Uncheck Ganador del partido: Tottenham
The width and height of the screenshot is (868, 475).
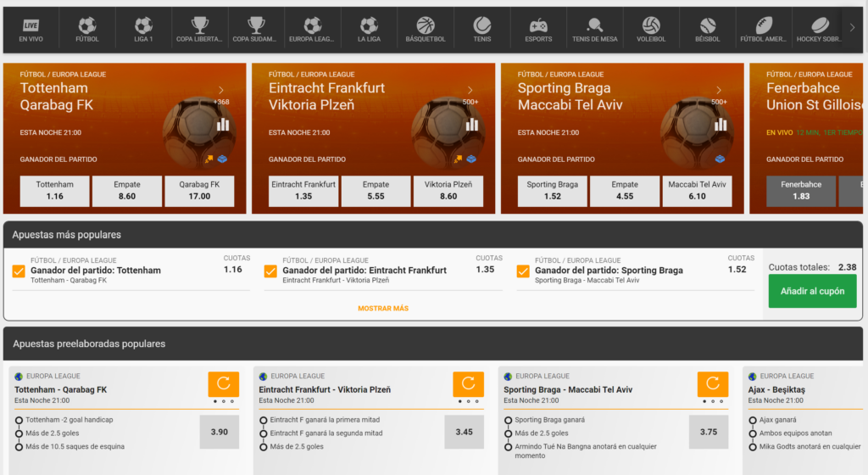pos(19,271)
